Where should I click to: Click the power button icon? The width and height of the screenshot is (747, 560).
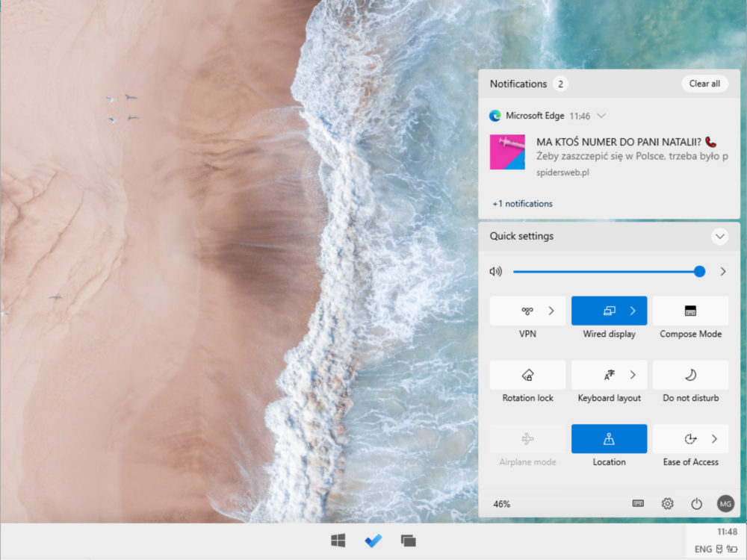pyautogui.click(x=696, y=503)
